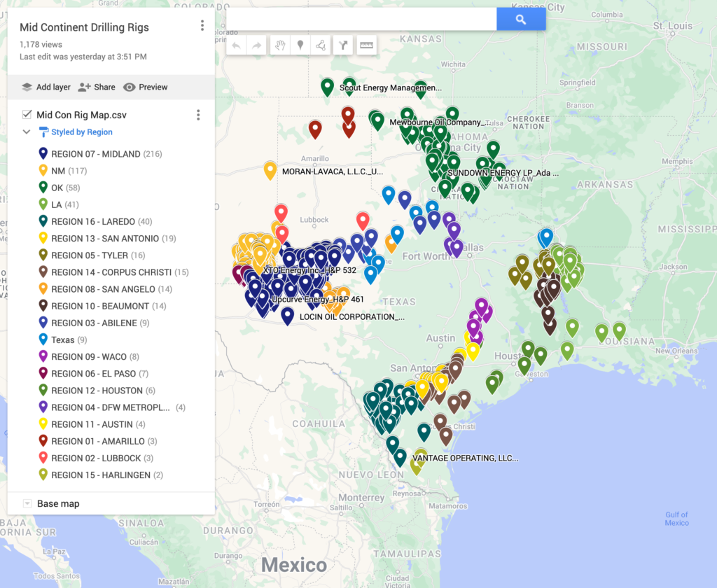Select the add directions tool
The width and height of the screenshot is (717, 588).
coord(343,45)
